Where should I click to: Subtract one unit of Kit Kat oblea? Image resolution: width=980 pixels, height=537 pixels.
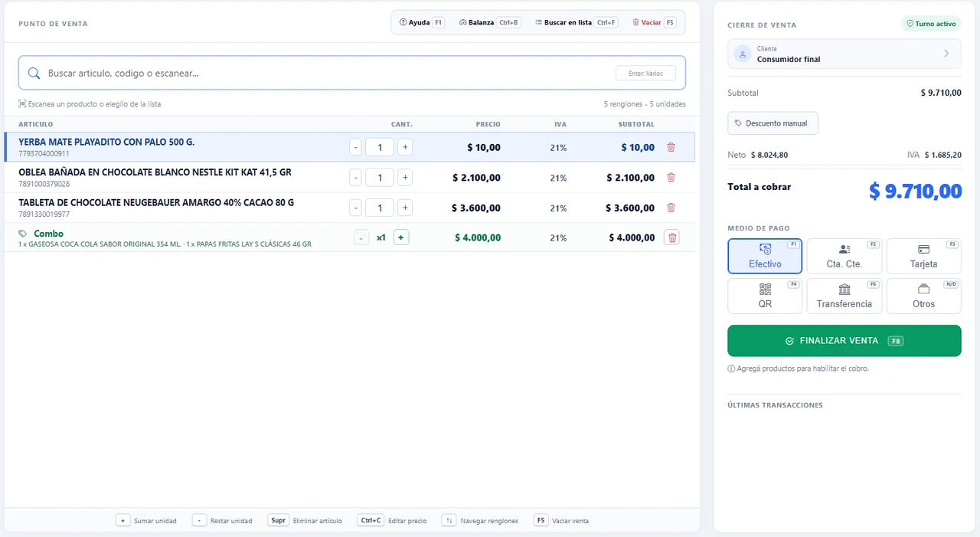click(x=355, y=178)
